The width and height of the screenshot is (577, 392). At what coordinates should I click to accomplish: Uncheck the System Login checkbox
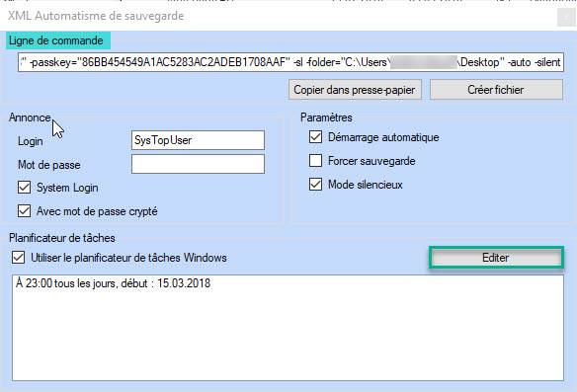pyautogui.click(x=25, y=188)
